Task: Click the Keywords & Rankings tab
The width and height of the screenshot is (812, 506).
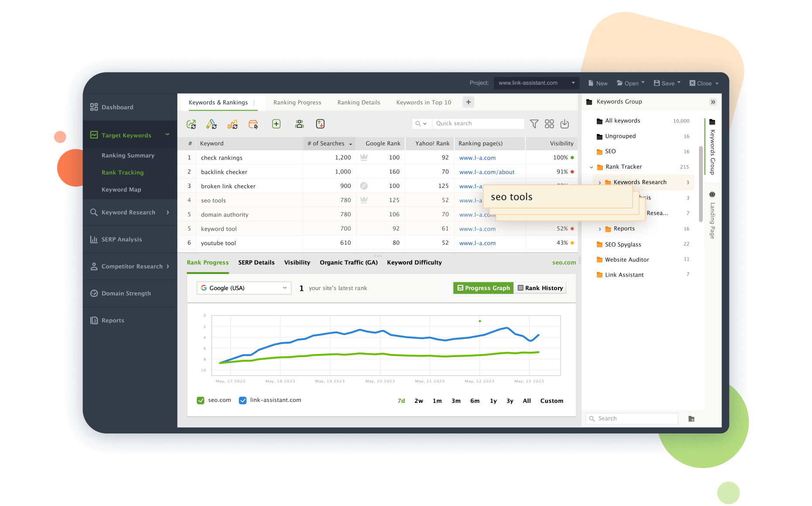Action: [x=218, y=103]
